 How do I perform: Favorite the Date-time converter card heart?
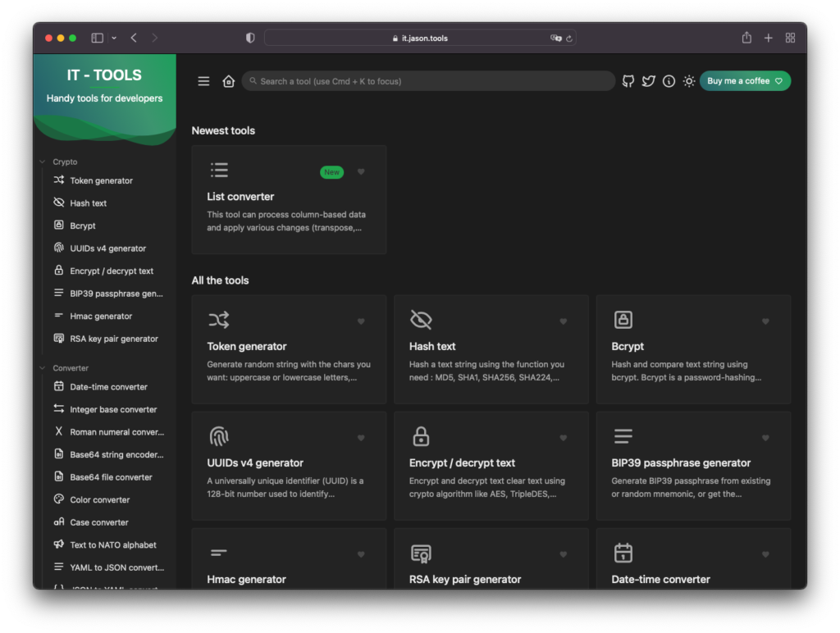point(765,555)
